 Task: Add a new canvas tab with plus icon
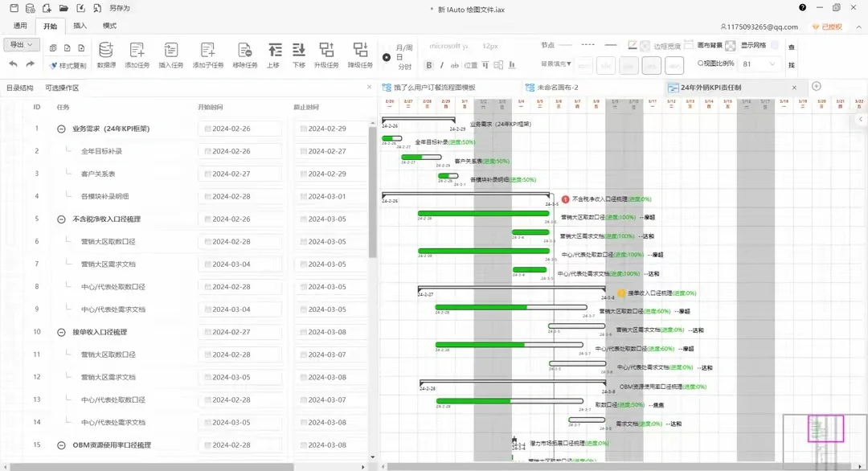point(817,86)
